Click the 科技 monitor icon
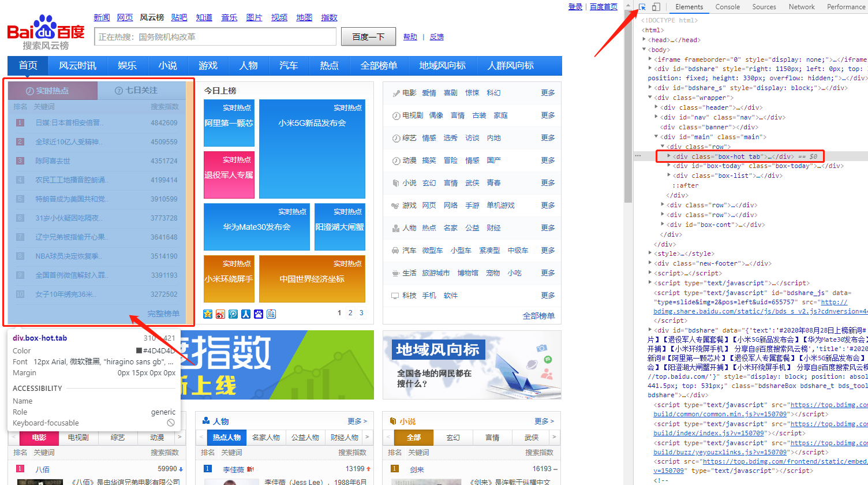Screen dimensions: 868x485 [396, 296]
